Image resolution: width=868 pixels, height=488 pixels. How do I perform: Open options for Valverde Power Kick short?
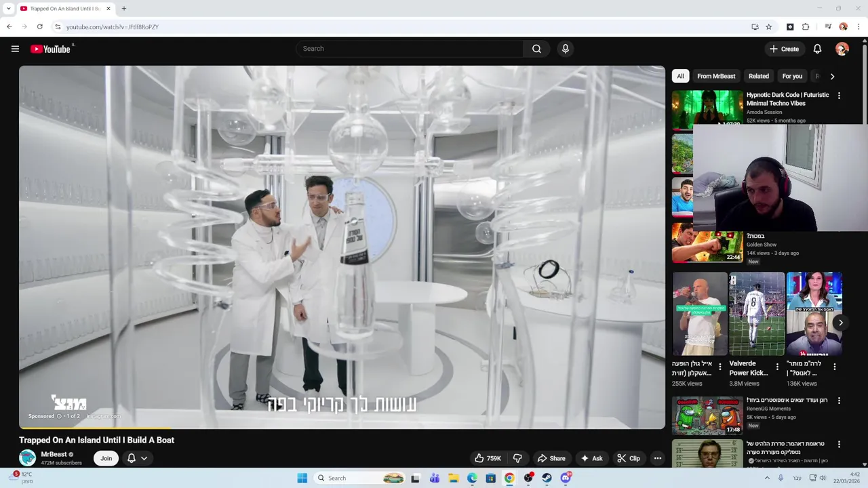[778, 367]
